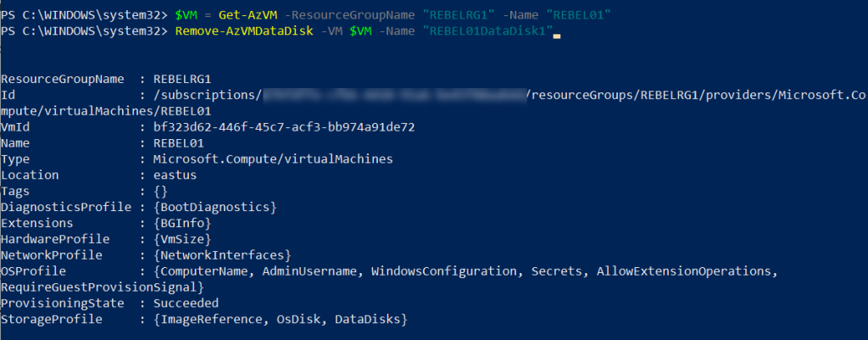Viewport: 868px width, 340px height.
Task: Click the {BGInfo} Extensions value
Action: 182,223
